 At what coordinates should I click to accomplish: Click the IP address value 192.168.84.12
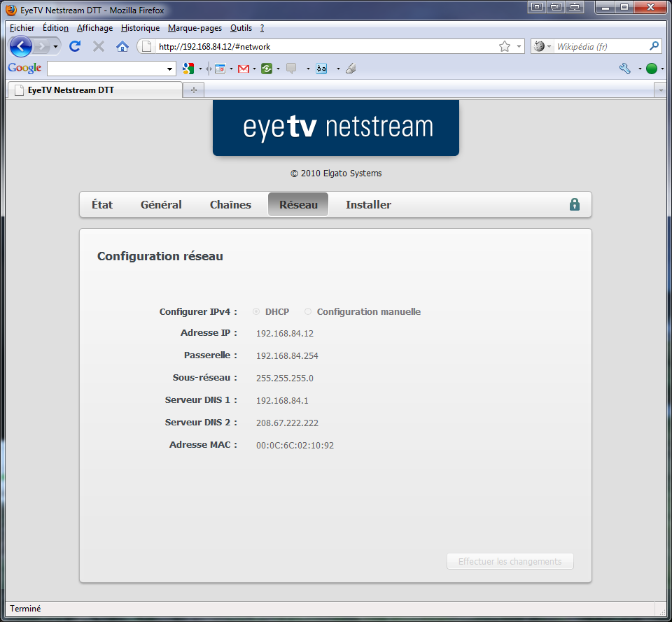pyautogui.click(x=285, y=333)
